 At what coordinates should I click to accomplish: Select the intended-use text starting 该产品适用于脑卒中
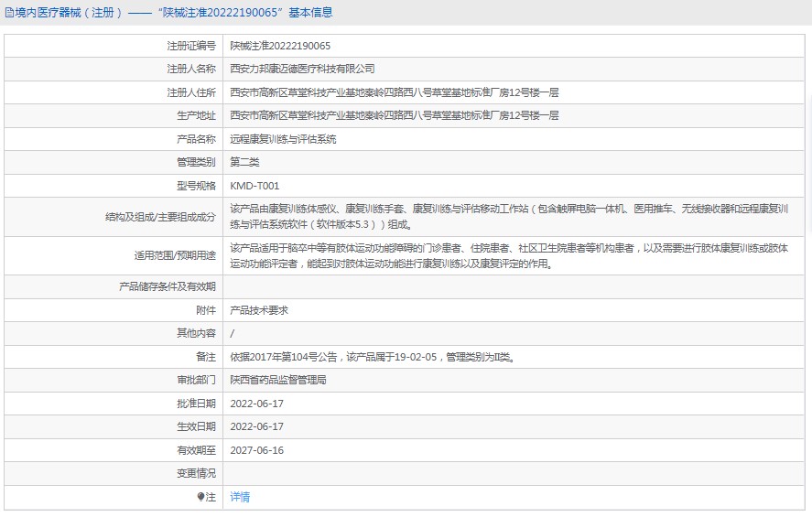[509, 255]
